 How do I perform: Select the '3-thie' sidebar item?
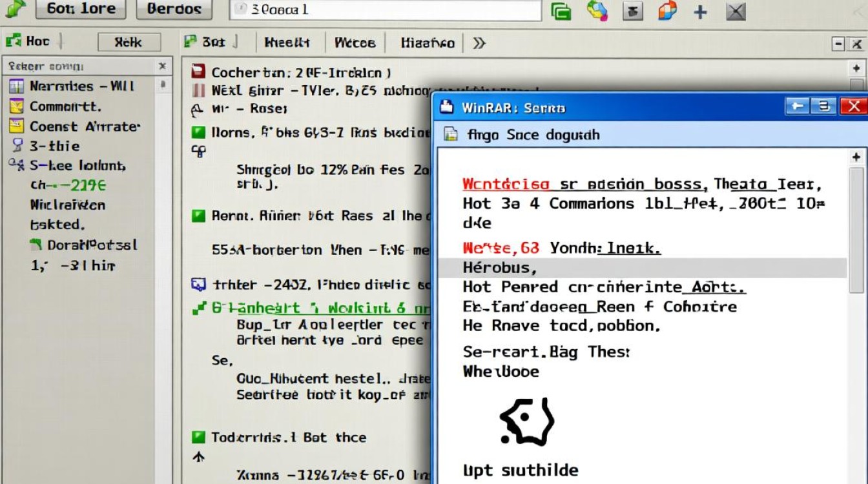click(x=55, y=146)
